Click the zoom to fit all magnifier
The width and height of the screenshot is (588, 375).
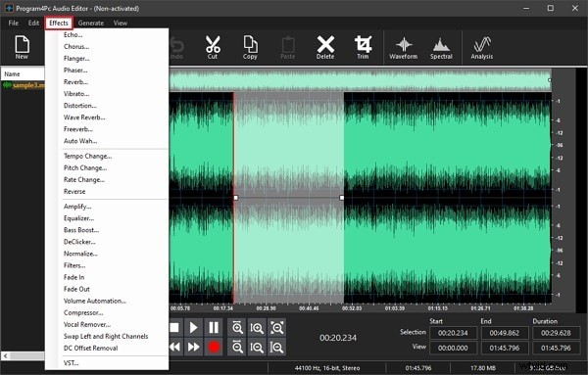coord(277,328)
